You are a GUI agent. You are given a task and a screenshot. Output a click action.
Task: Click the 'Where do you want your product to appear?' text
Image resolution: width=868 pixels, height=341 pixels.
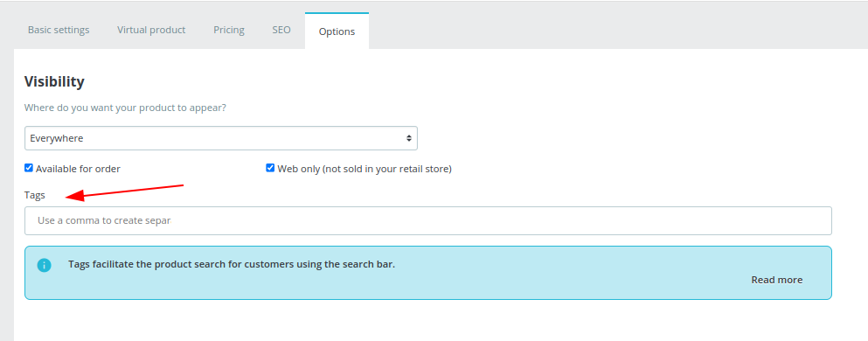[125, 108]
